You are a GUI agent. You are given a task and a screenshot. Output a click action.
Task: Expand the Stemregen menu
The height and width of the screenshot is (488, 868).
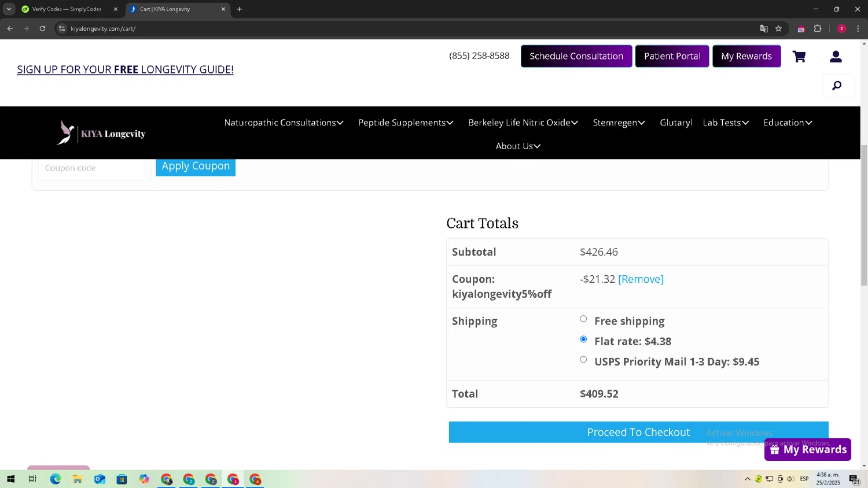tap(619, 123)
